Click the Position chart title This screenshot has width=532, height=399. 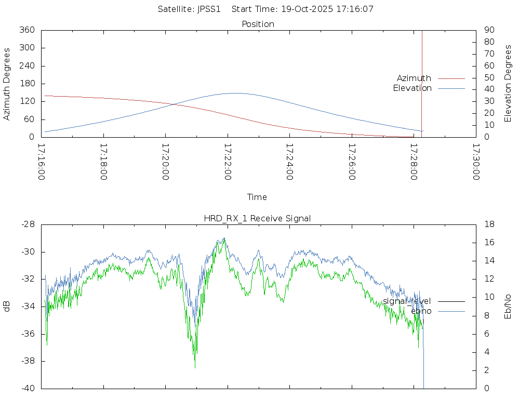[x=258, y=24]
